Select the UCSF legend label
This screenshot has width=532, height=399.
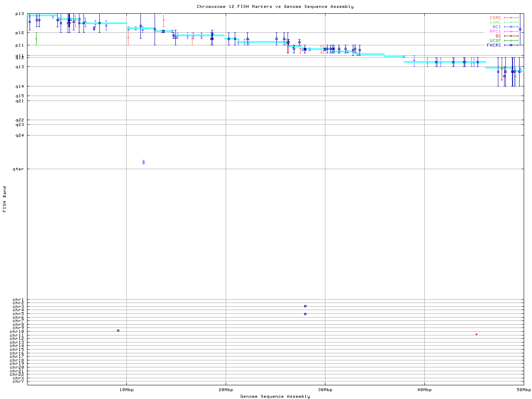[495, 40]
